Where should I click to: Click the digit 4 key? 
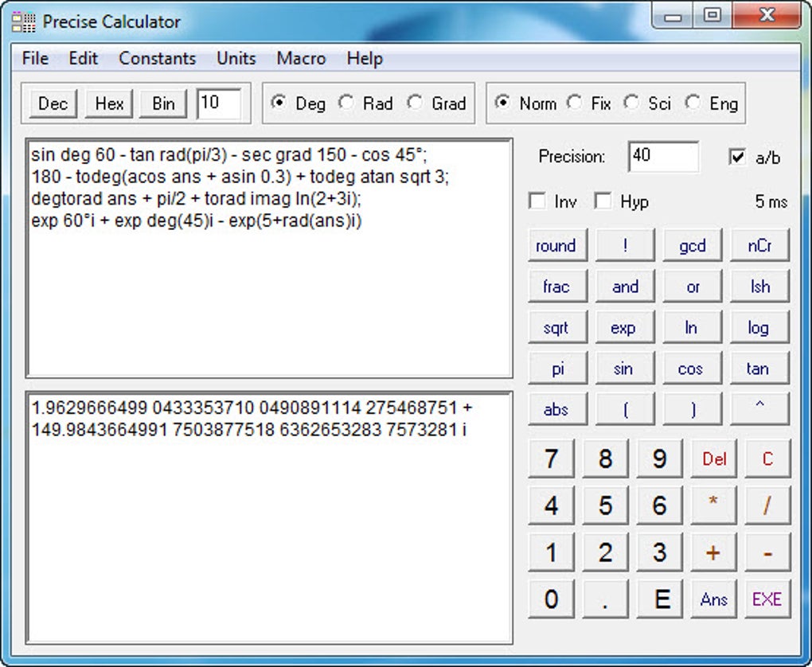(x=552, y=505)
